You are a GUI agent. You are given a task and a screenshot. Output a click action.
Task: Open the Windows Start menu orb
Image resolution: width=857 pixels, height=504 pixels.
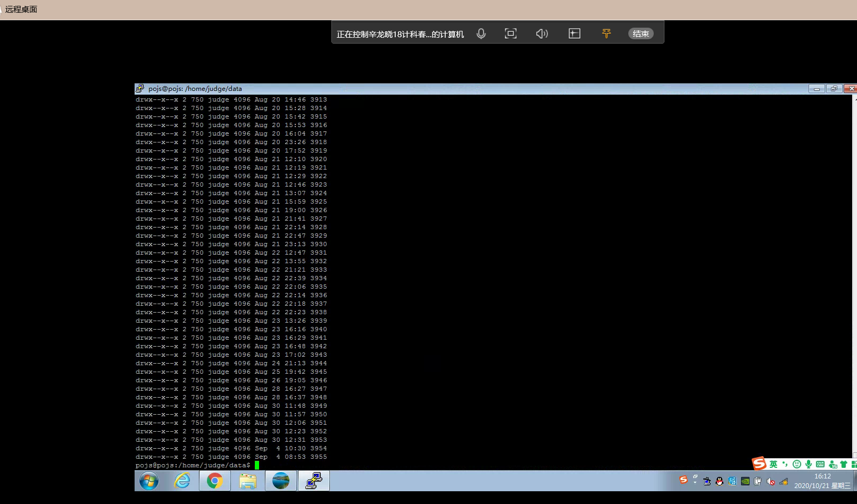coord(149,481)
